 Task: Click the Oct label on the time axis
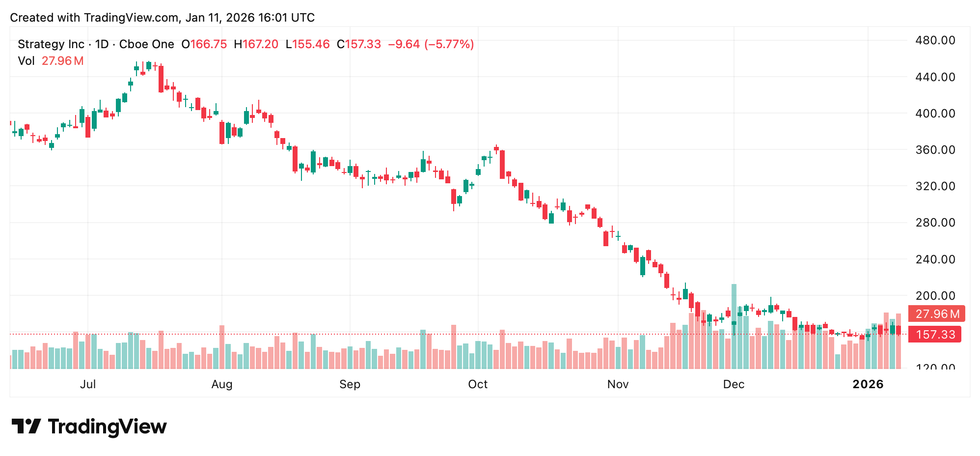478,384
